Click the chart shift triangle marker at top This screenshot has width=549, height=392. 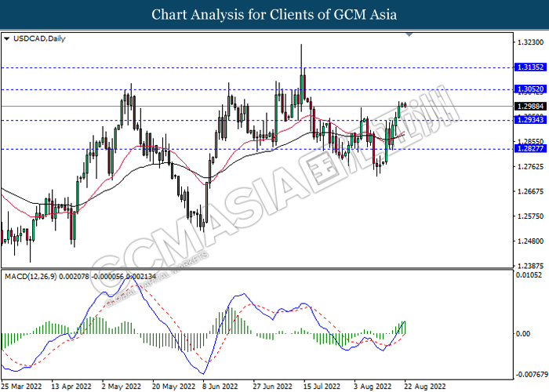coord(409,34)
